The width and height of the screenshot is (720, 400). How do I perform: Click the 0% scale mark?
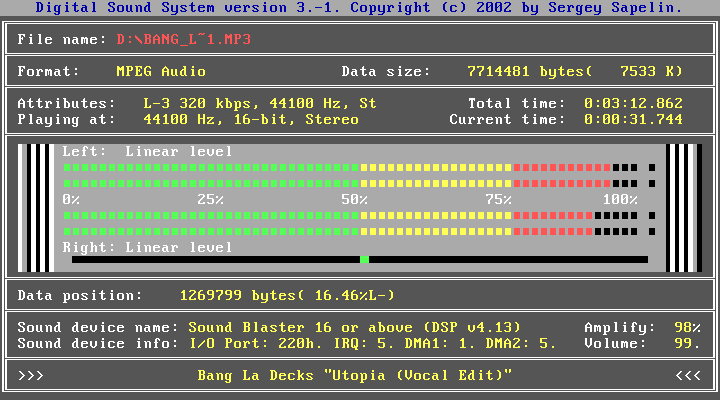[71, 200]
